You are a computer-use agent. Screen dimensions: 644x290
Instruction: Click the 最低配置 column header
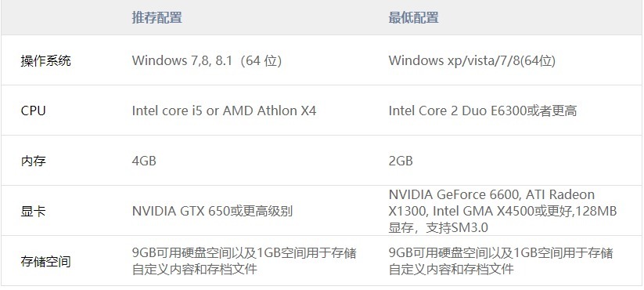(414, 18)
